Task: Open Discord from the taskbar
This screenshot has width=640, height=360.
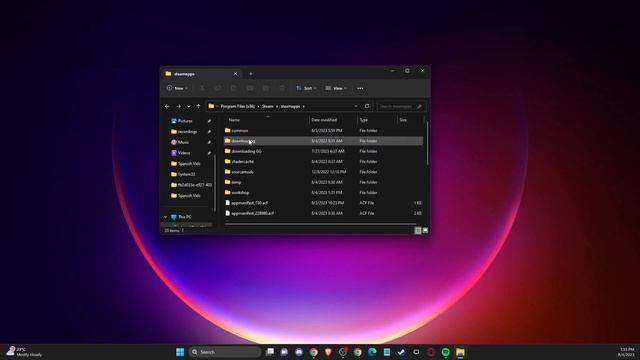Action: pyautogui.click(x=299, y=352)
